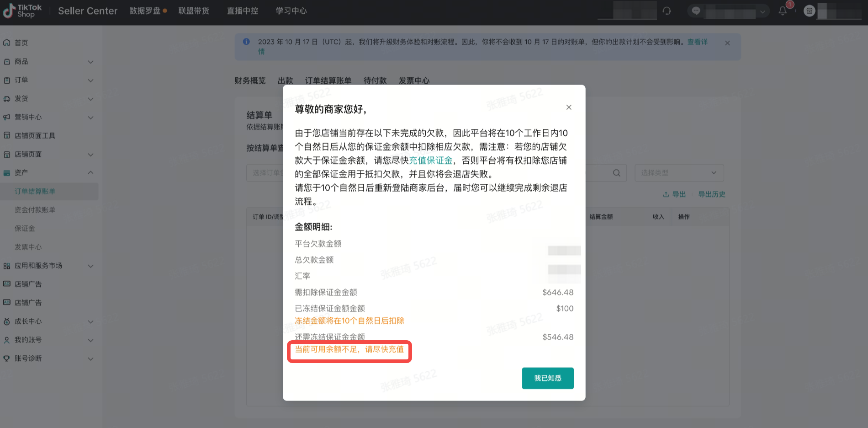The width and height of the screenshot is (868, 428).
Task: Switch to the 出款 tab
Action: click(285, 80)
